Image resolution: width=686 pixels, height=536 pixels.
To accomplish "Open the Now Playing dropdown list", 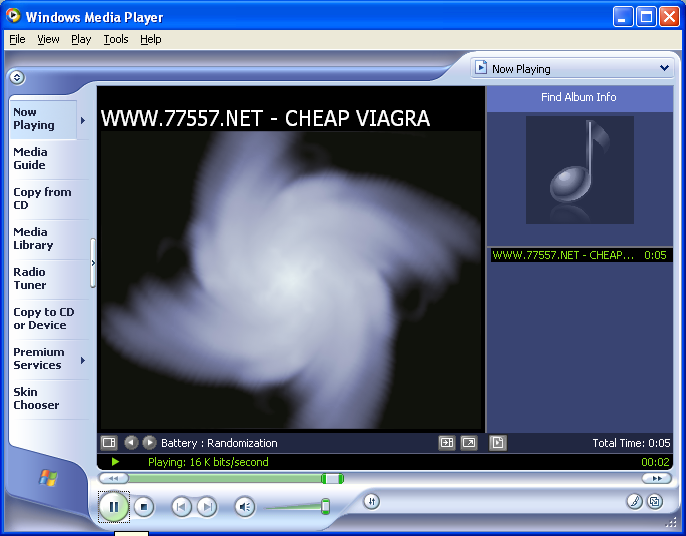I will point(573,69).
